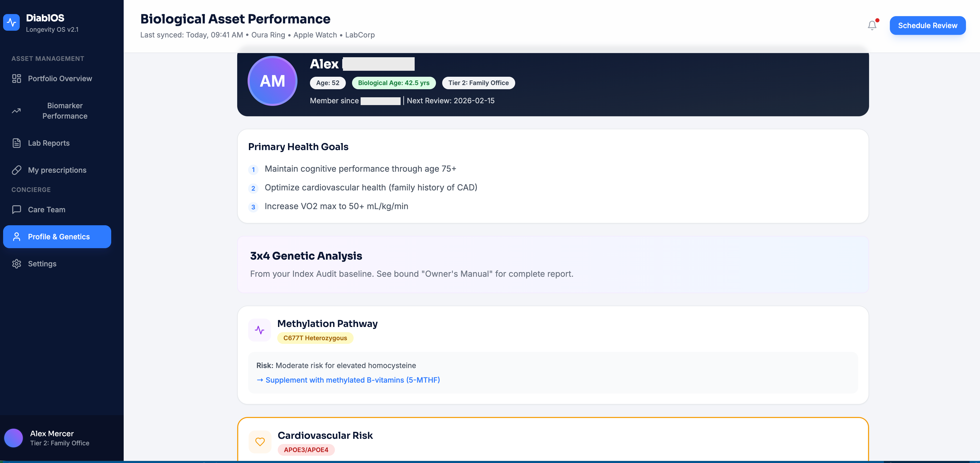Screen dimensions: 980x463
Task: Click the AM profile avatar
Action: [272, 81]
